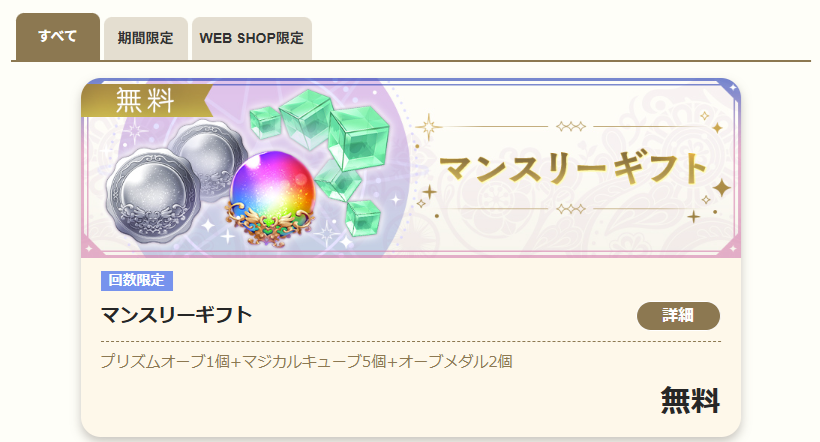820x442 pixels.
Task: Click the blue 回数限定 label
Action: tap(136, 280)
